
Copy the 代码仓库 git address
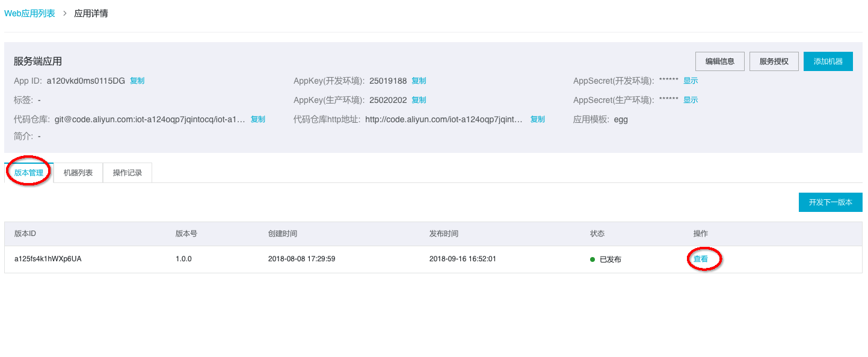point(258,119)
